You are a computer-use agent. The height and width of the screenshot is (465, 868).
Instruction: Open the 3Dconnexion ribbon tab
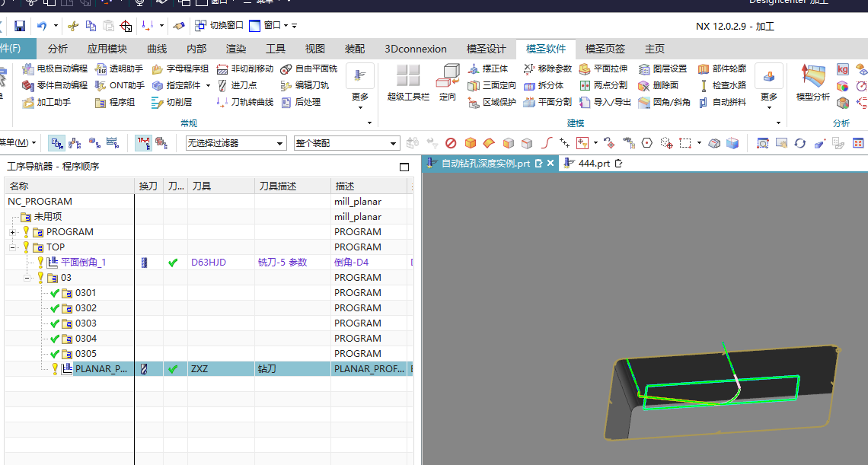(x=416, y=49)
